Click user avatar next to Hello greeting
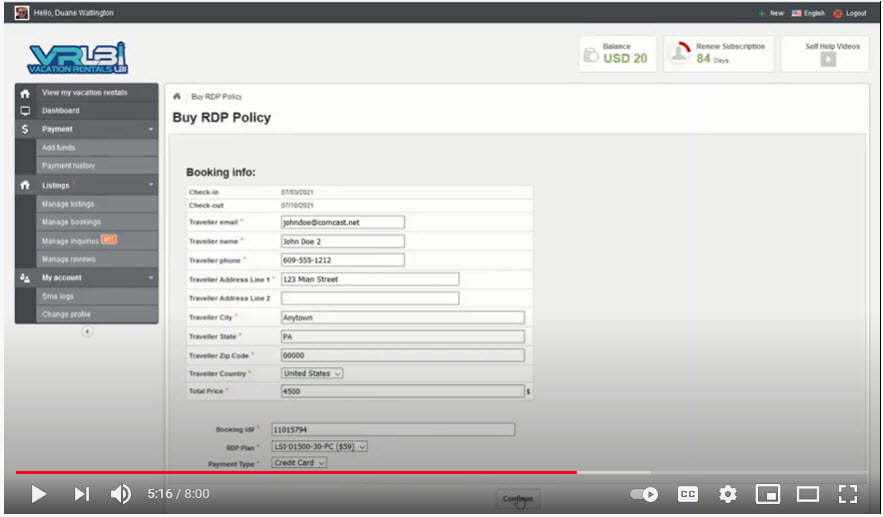883x517 pixels. coord(21,12)
